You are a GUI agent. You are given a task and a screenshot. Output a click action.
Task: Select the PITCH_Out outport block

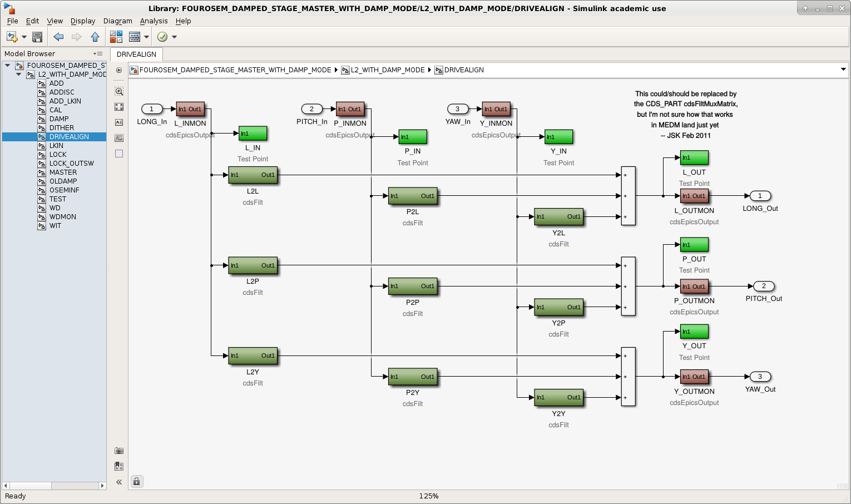click(764, 286)
